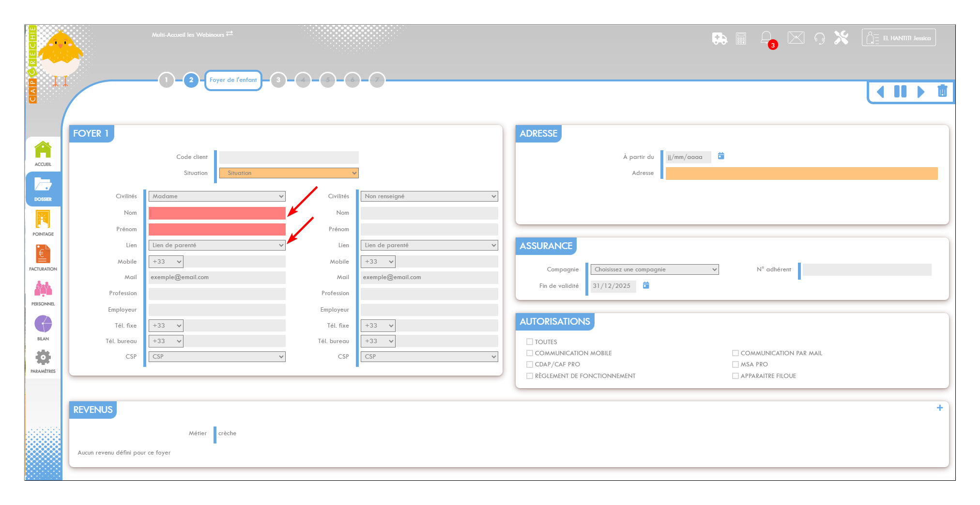Open the wrench and screwdriver tools icon
Viewport: 980px width, 505px height.
tap(841, 38)
